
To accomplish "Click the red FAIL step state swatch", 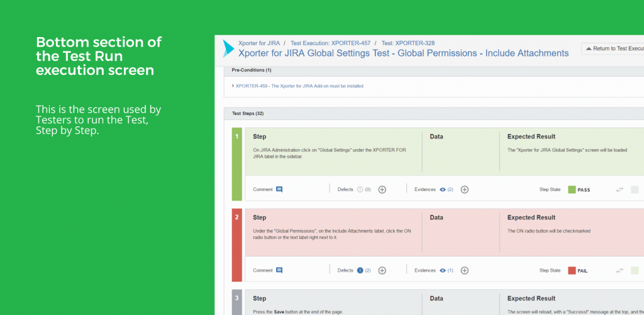I will click(x=572, y=270).
